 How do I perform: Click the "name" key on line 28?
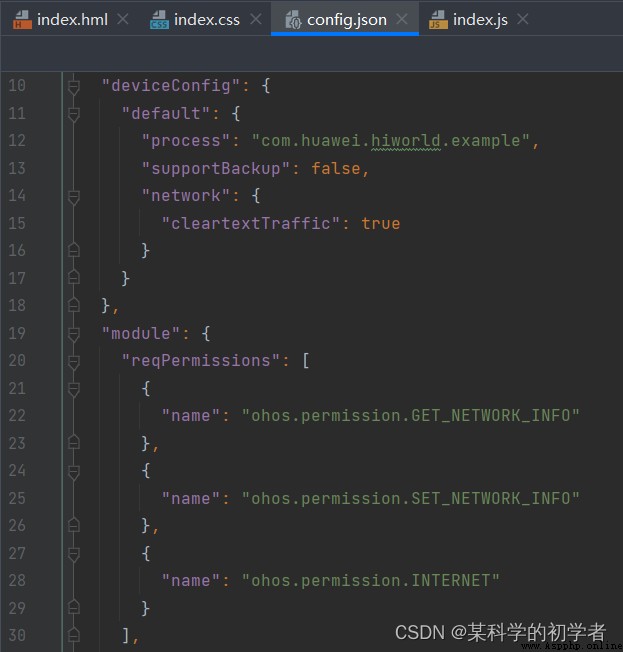pyautogui.click(x=191, y=580)
